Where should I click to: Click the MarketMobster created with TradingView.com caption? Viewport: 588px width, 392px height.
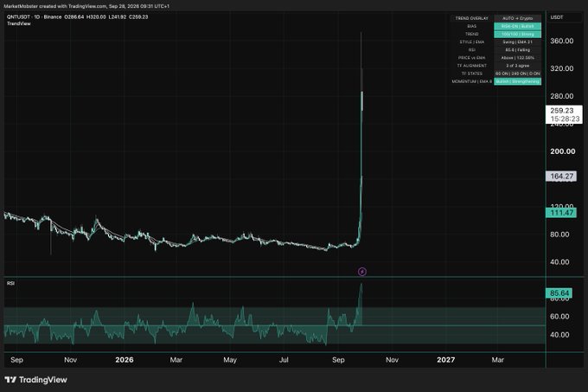pyautogui.click(x=86, y=6)
